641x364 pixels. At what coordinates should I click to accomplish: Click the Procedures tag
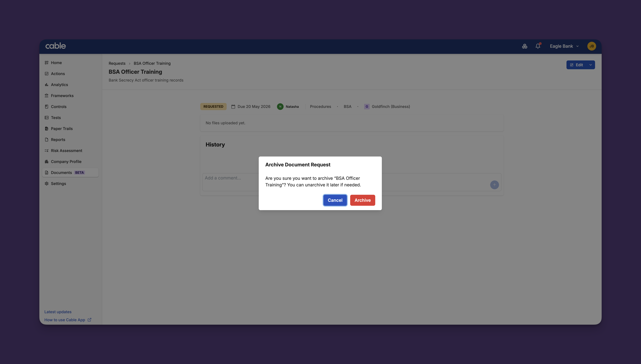320,107
